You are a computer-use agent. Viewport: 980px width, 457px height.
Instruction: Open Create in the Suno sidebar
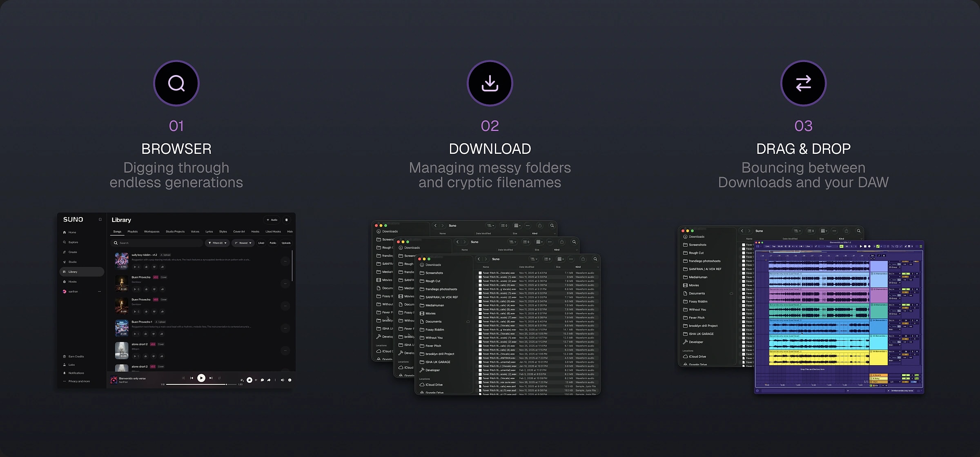click(70, 252)
